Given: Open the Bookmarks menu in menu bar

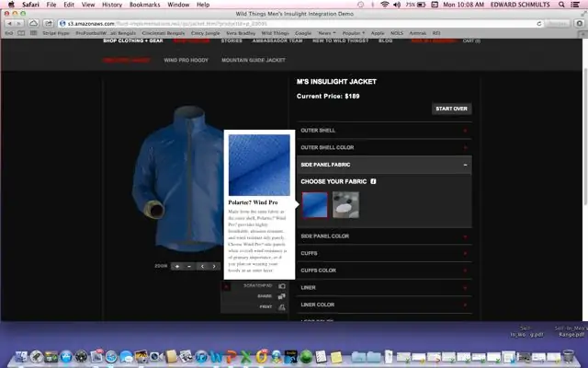Looking at the screenshot, I should [x=145, y=5].
